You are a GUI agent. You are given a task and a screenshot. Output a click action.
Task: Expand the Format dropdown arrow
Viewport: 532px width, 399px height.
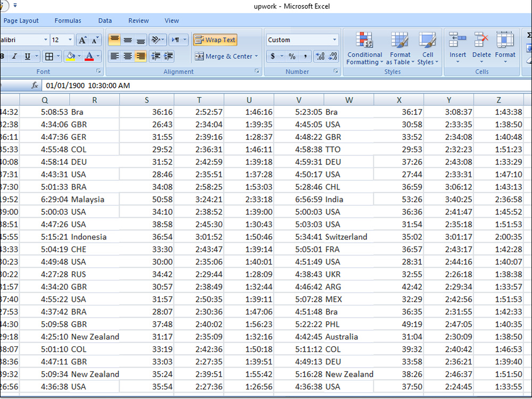pyautogui.click(x=505, y=62)
